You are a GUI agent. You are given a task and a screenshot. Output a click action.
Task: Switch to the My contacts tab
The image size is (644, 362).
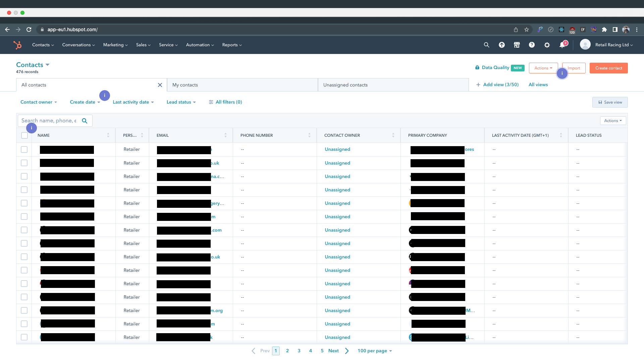(243, 85)
